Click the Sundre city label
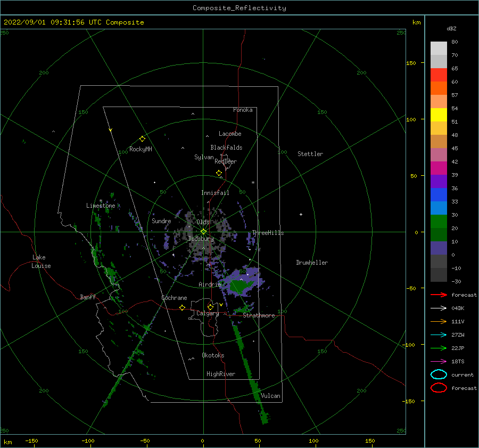Screen dimensions: 479x448 (161, 221)
